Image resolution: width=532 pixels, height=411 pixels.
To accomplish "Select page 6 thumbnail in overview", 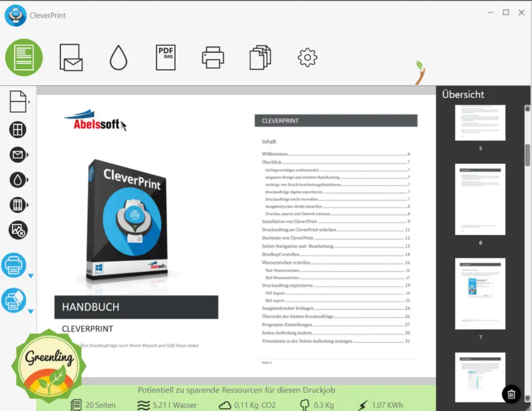I will click(480, 199).
